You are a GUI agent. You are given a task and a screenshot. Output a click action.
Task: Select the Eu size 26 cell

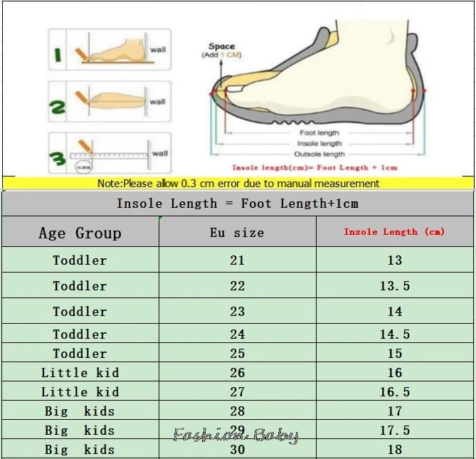238,372
